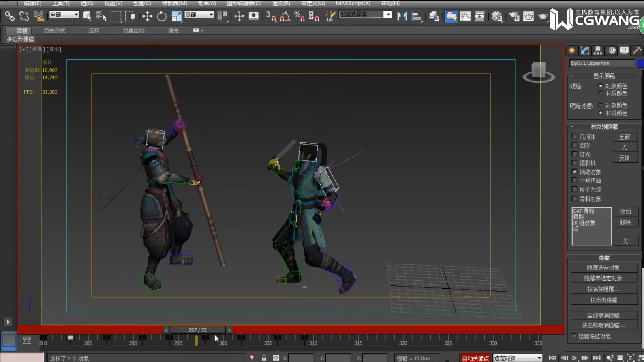Toggle the Window/Crossing selection icon

click(130, 16)
